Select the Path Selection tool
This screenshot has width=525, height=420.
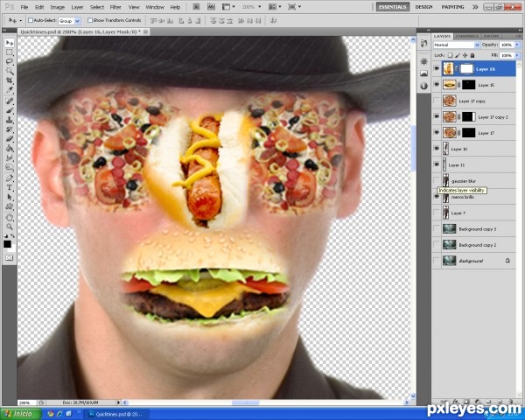coord(10,197)
